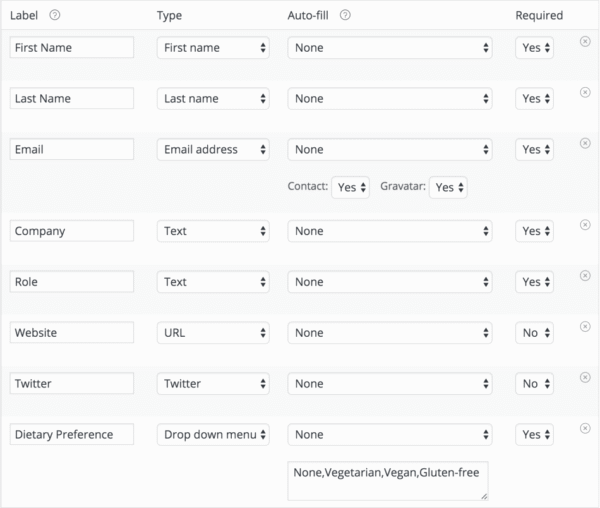600x508 pixels.
Task: Remove the First Name field row
Action: pos(585,41)
